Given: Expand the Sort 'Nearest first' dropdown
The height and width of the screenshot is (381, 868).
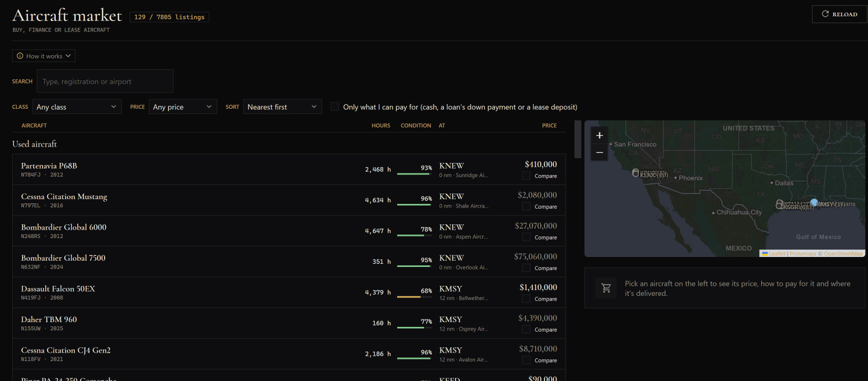Looking at the screenshot, I should [282, 107].
